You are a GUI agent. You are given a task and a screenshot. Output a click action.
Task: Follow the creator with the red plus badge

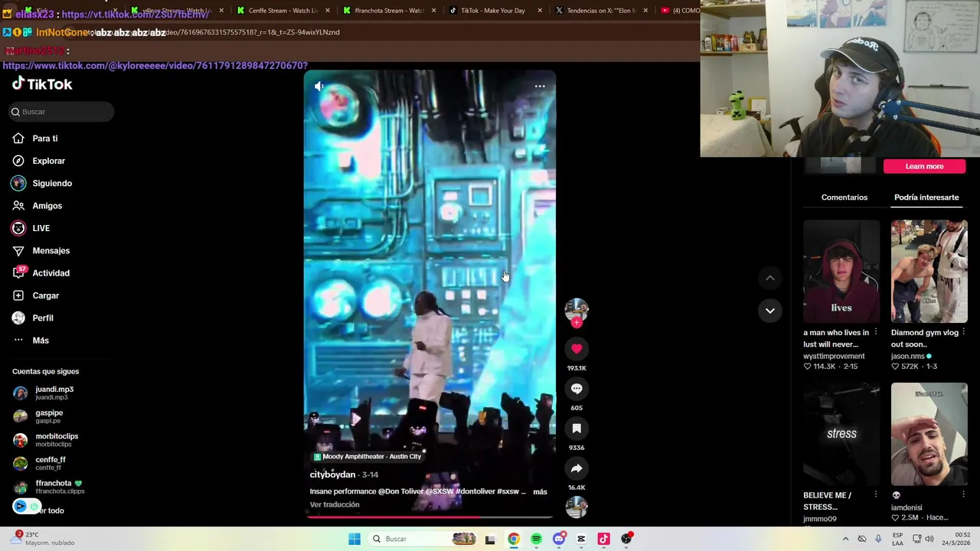point(577,323)
